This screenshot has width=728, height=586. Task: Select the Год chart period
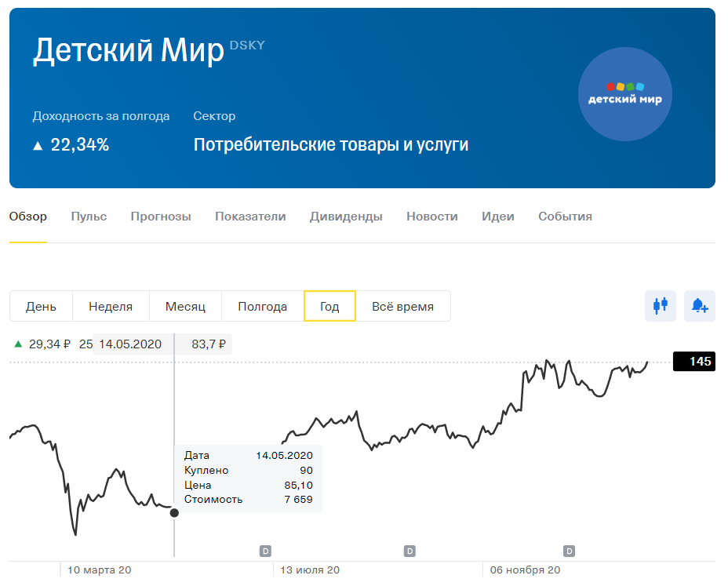[329, 306]
